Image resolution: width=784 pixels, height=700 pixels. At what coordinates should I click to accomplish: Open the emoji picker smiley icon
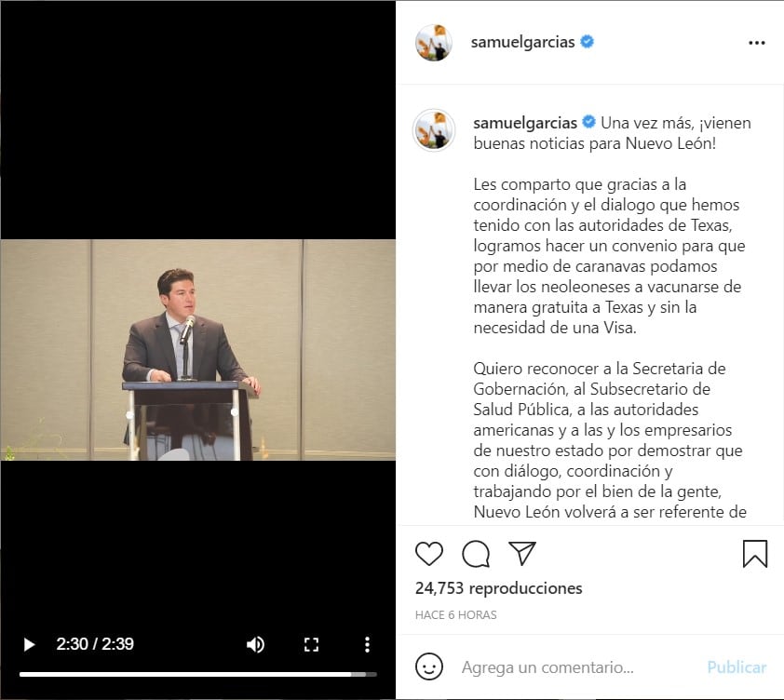[x=429, y=666]
